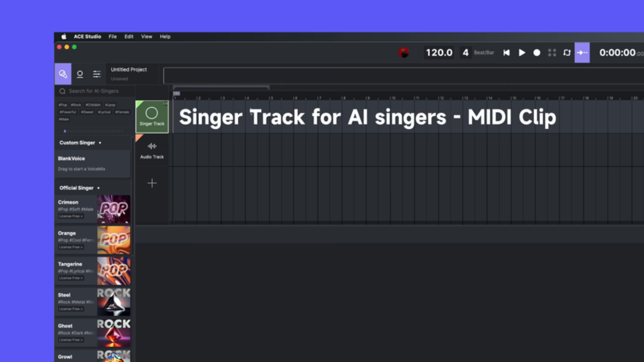
Task: Jump back to the start of the project
Action: (506, 53)
